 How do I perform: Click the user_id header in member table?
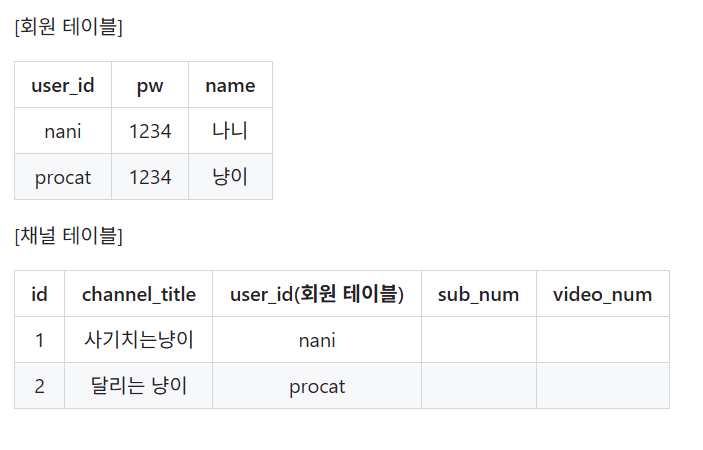(x=63, y=85)
